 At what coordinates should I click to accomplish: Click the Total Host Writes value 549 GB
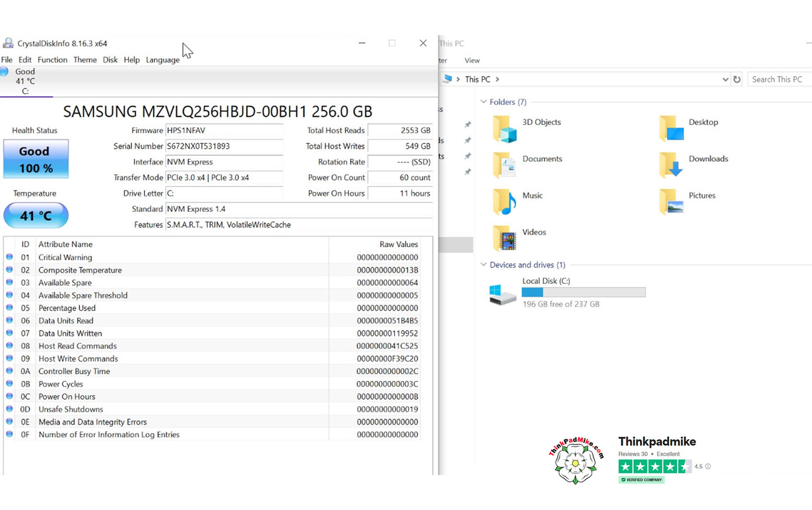[400, 146]
